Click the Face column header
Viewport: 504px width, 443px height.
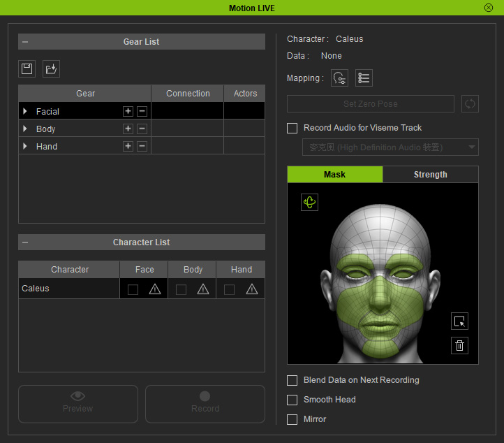point(144,269)
